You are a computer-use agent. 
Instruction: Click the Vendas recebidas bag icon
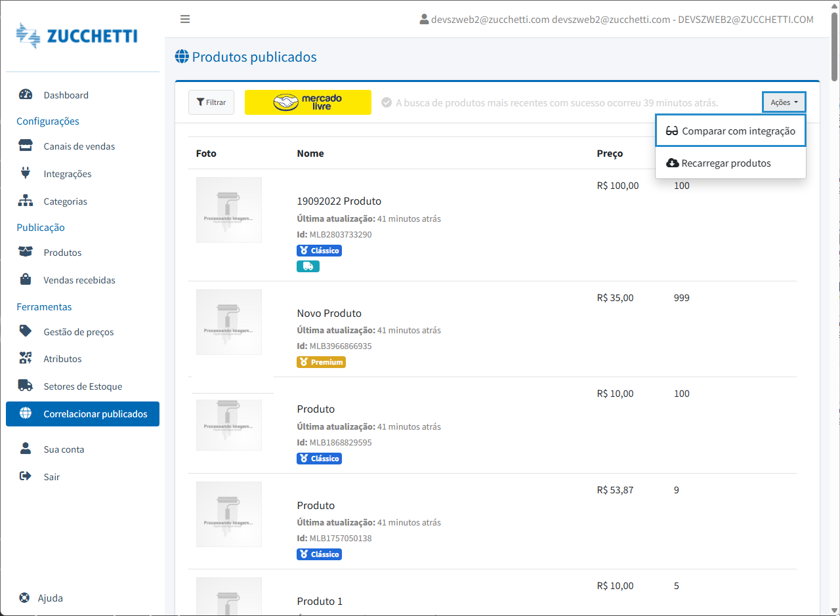[26, 279]
